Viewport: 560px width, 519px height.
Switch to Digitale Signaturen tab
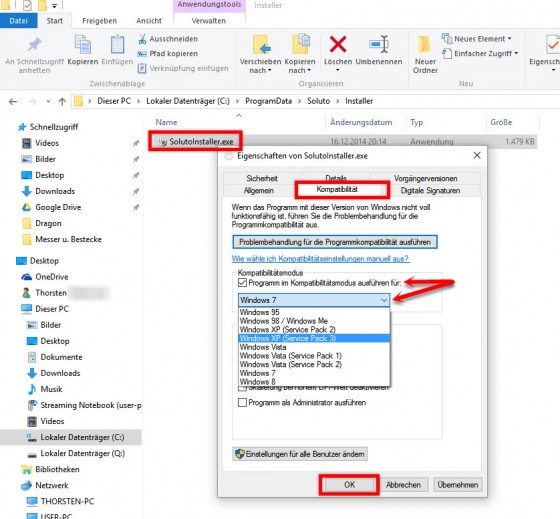pyautogui.click(x=430, y=190)
